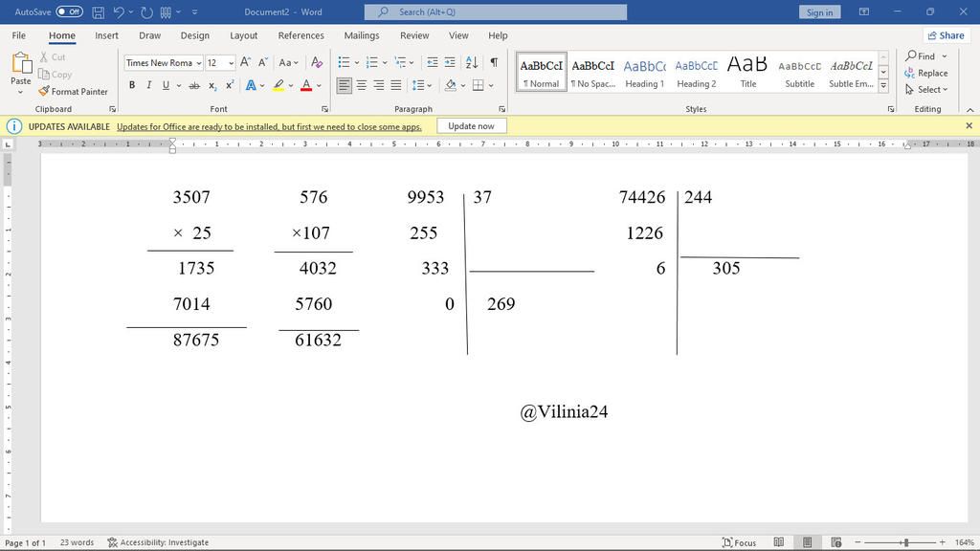Open the Focus mode

coord(739,542)
